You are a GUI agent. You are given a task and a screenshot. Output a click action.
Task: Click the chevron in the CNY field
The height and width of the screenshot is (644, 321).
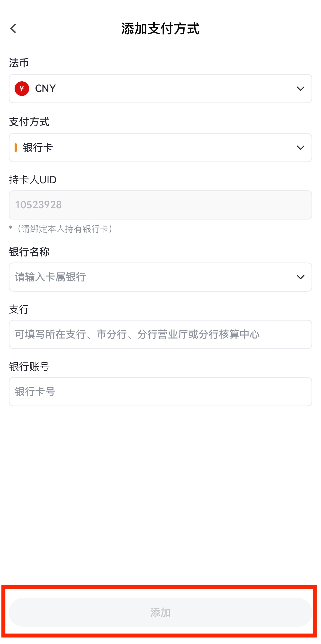click(300, 88)
